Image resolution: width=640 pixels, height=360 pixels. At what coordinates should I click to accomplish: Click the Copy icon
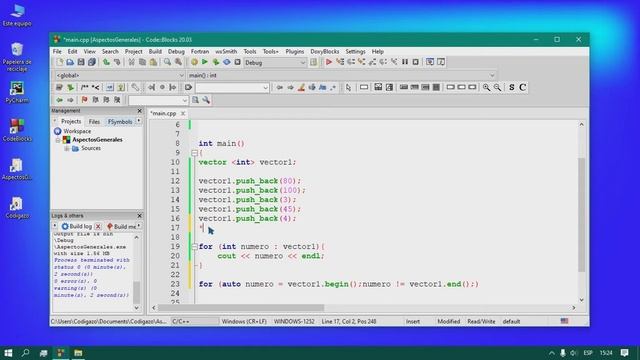coord(142,62)
